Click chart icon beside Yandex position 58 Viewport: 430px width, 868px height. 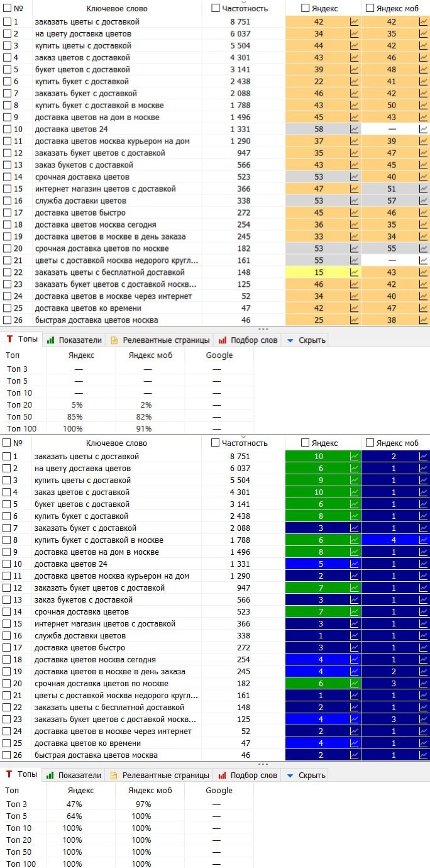click(355, 130)
